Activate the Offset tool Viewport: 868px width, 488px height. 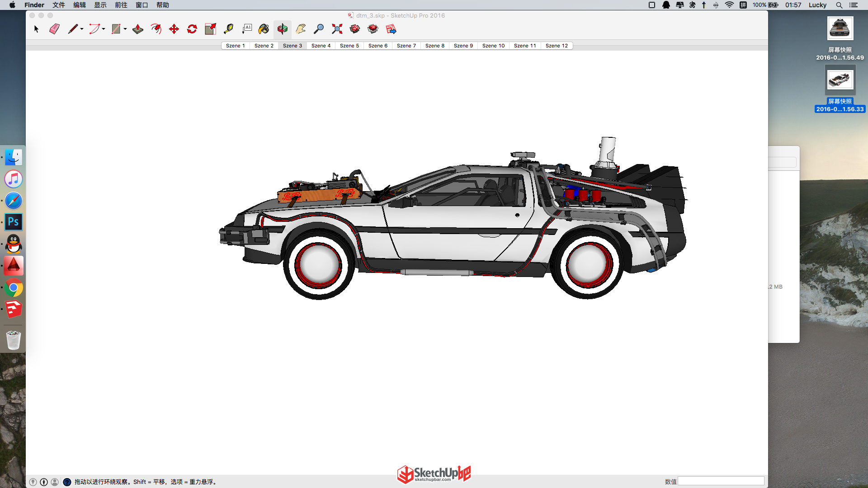click(x=156, y=29)
